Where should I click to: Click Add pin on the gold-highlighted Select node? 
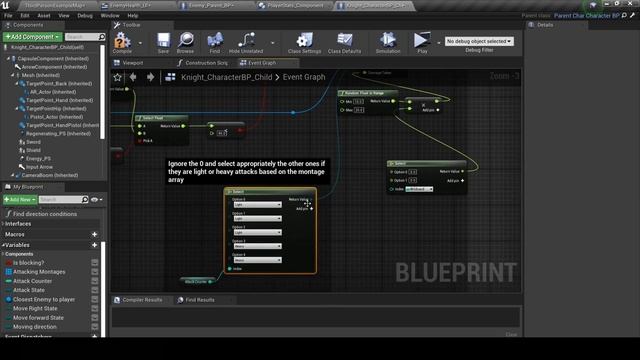[304, 209]
